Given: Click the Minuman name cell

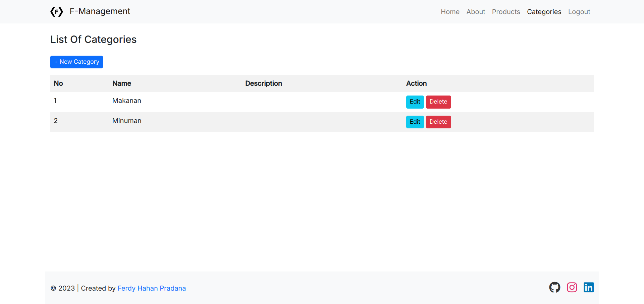Looking at the screenshot, I should click(x=127, y=121).
